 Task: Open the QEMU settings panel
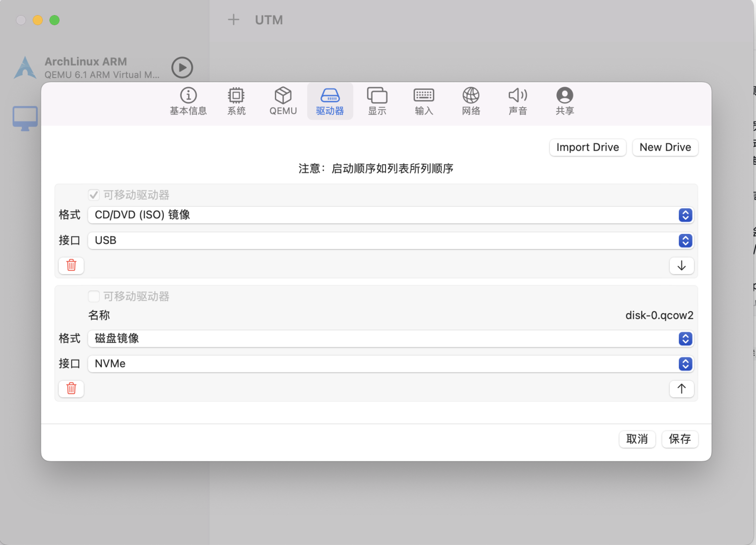[283, 101]
